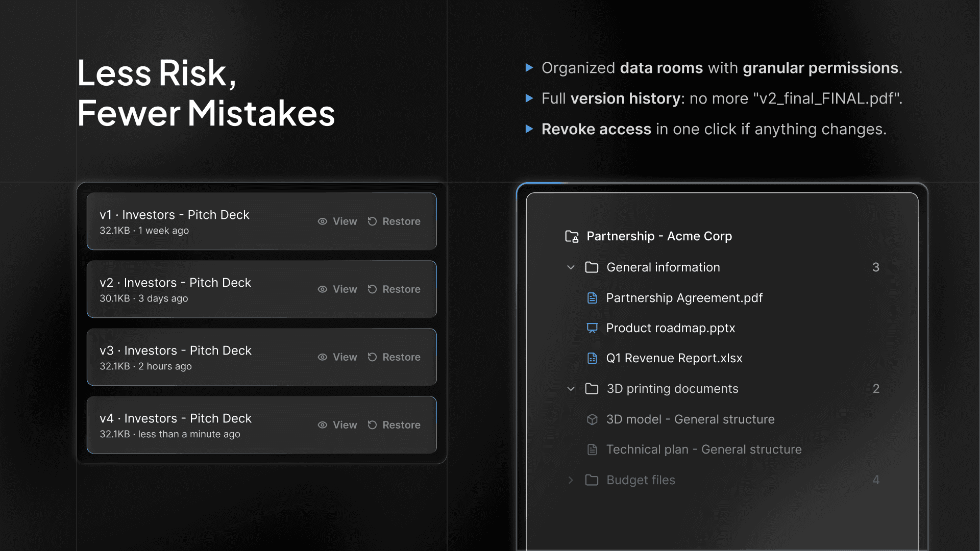Click the folder icon beside Budget files

click(x=591, y=480)
